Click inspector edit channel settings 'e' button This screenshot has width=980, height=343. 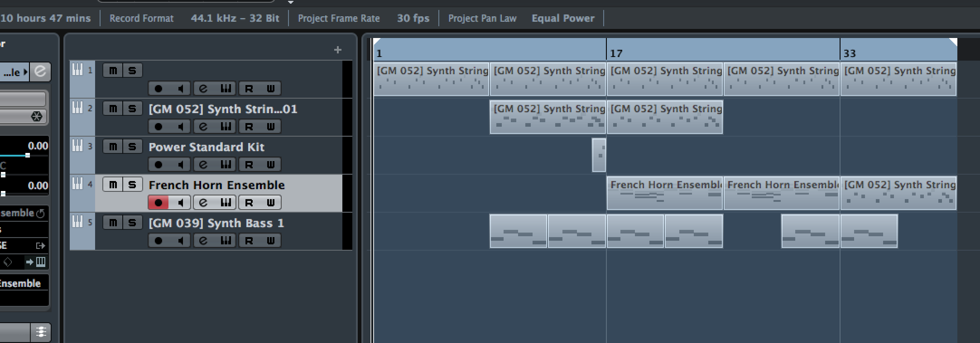click(x=40, y=71)
